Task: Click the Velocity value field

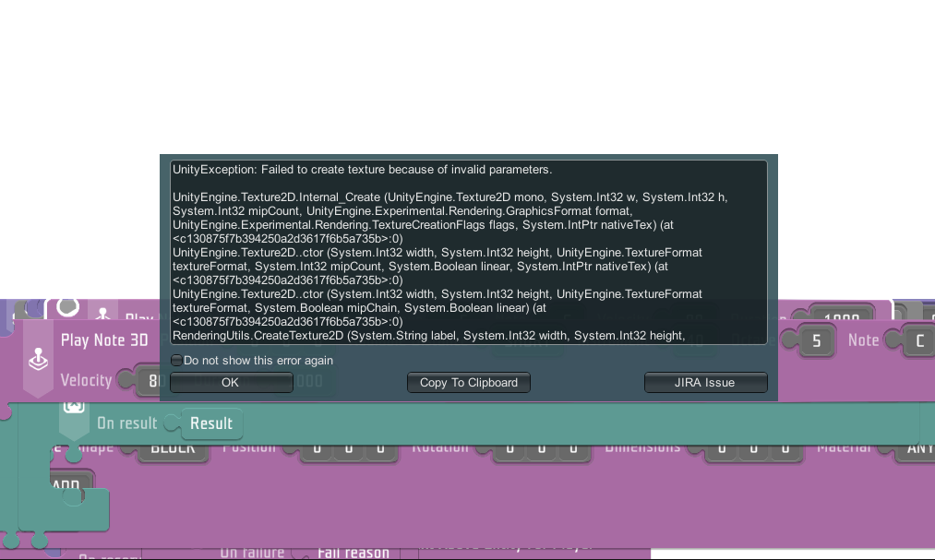Action: 149,381
